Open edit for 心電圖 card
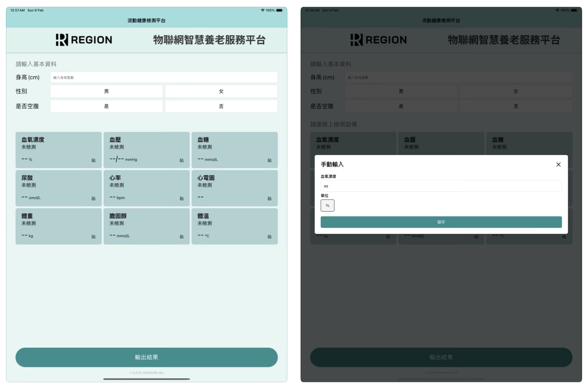 click(269, 198)
